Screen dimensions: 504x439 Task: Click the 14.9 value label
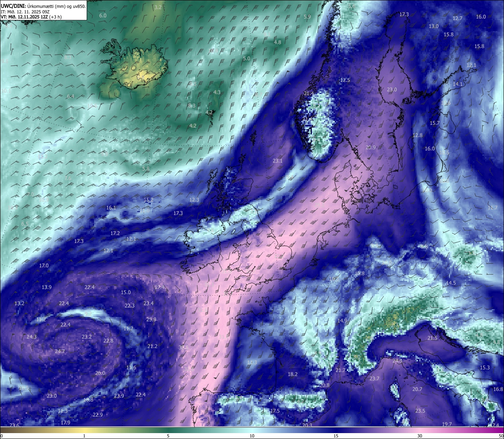(342, 320)
